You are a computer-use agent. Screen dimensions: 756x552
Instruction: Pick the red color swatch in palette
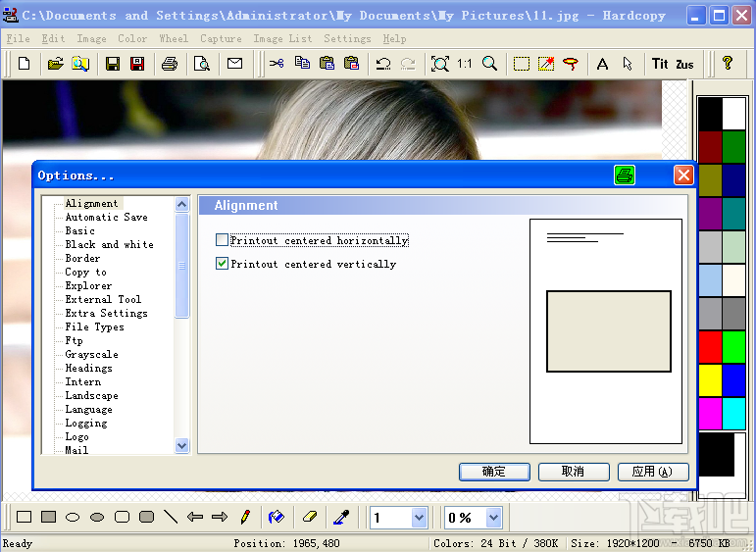(711, 346)
